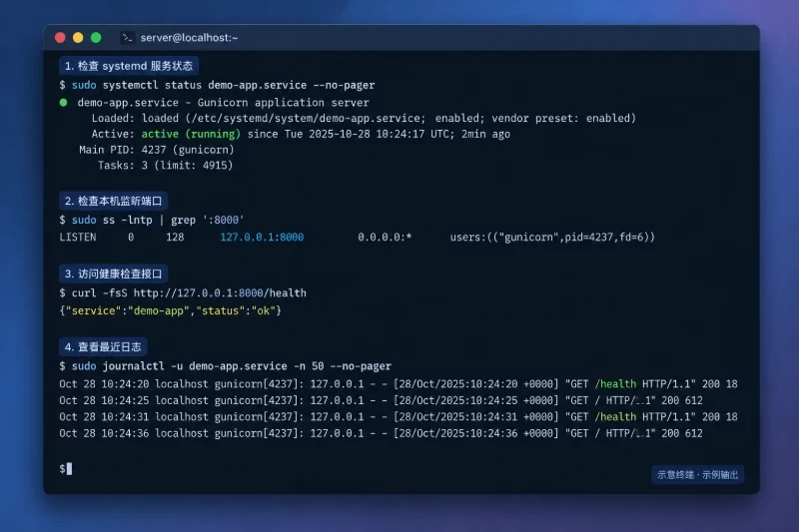This screenshot has width=799, height=532.
Task: Click the green status dot beside demo-app.service
Action: coord(63,103)
